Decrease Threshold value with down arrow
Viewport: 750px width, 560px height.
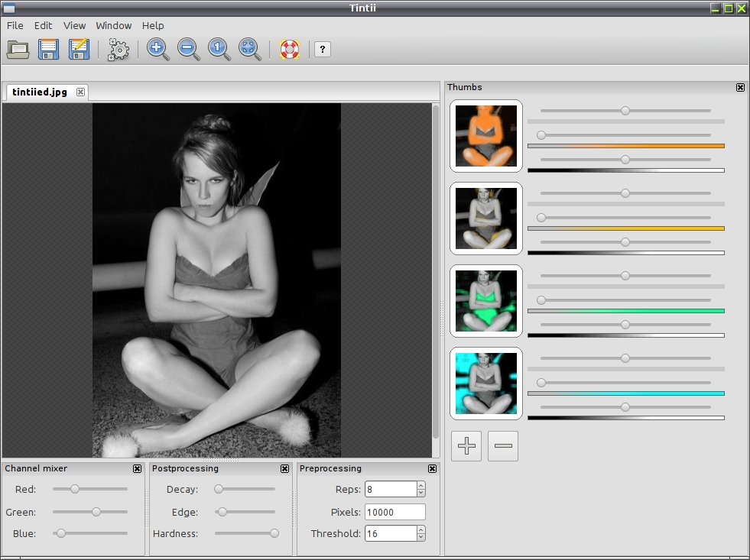[421, 538]
